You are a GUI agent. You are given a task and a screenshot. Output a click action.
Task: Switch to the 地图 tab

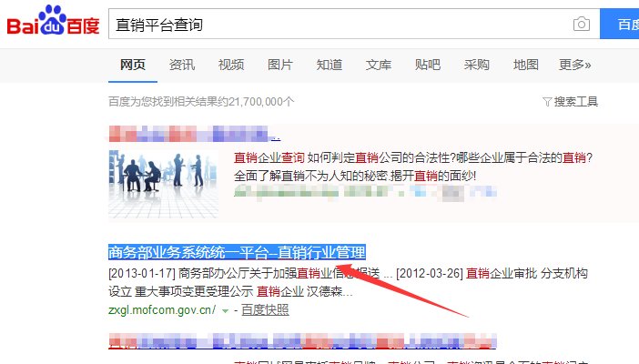pos(526,65)
